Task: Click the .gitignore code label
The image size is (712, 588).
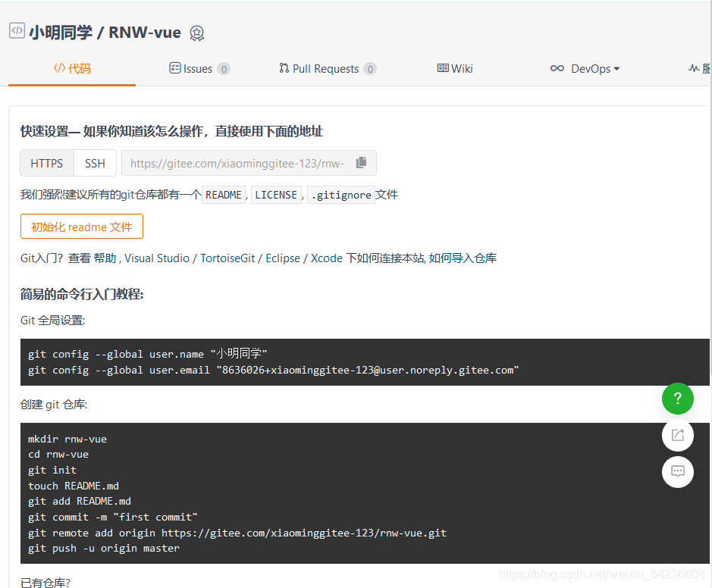Action: pos(341,195)
